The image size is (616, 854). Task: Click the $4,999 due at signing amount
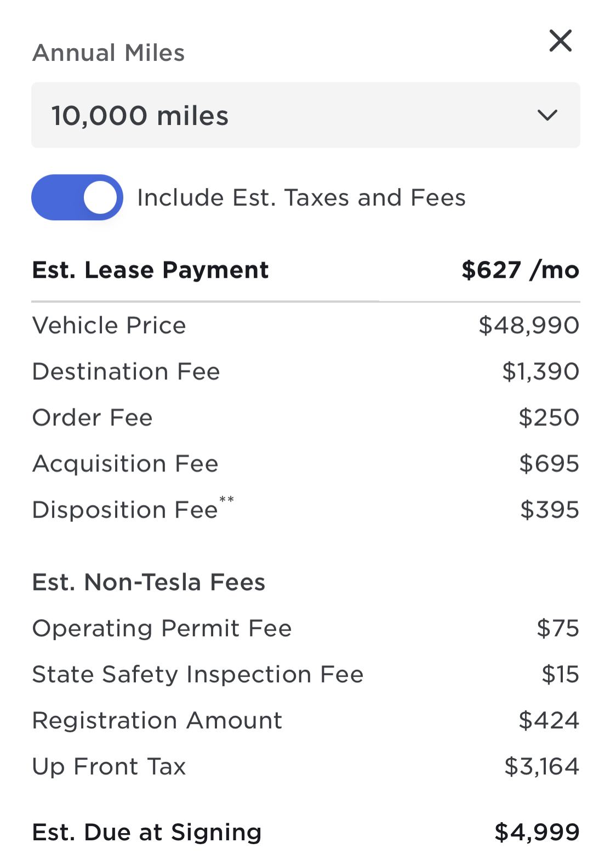(x=537, y=832)
